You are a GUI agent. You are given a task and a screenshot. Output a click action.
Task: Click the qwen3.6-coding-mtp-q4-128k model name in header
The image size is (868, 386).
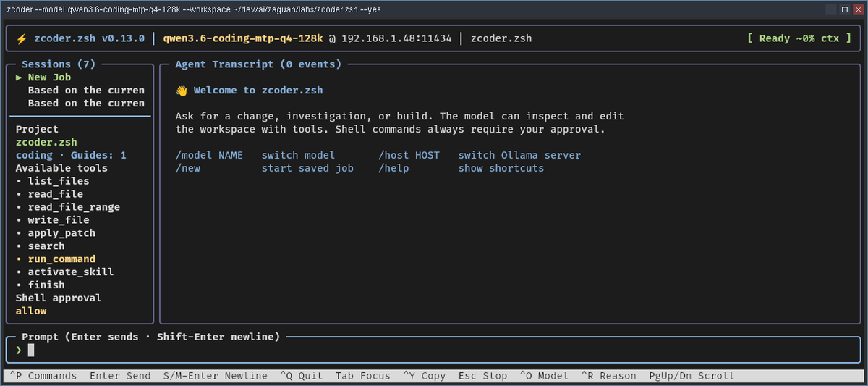tap(243, 38)
